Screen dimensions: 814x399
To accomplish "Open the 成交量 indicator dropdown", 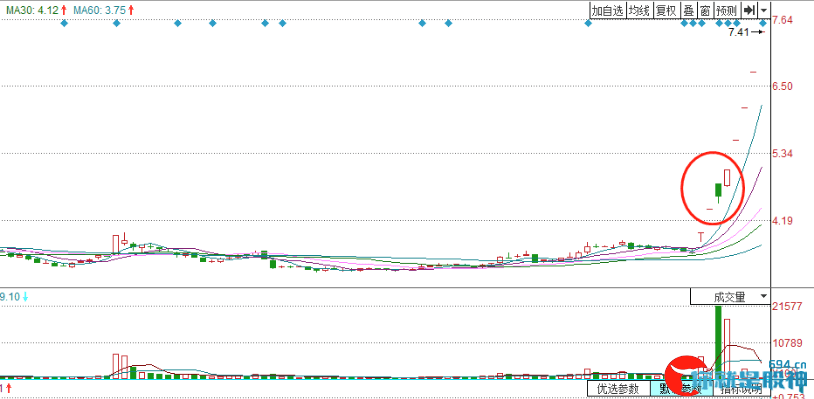I will click(730, 297).
